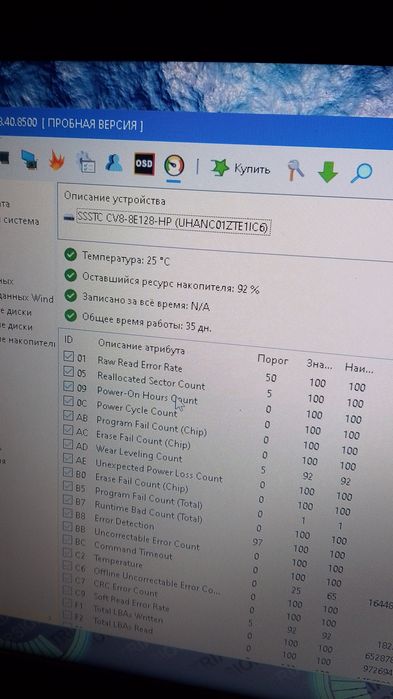Open the tools keys icon
This screenshot has height=699, width=393.
coord(295,170)
